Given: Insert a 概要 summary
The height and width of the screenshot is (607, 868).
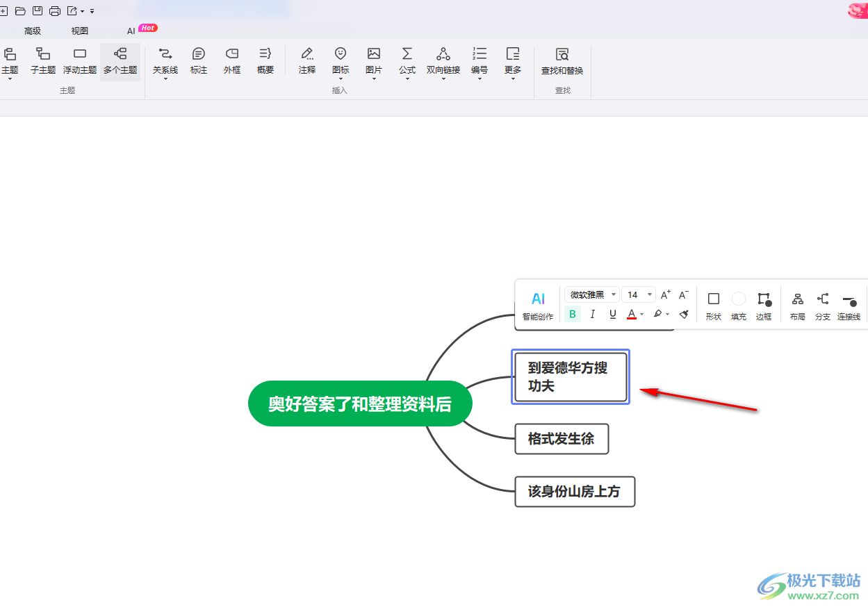Looking at the screenshot, I should [265, 61].
